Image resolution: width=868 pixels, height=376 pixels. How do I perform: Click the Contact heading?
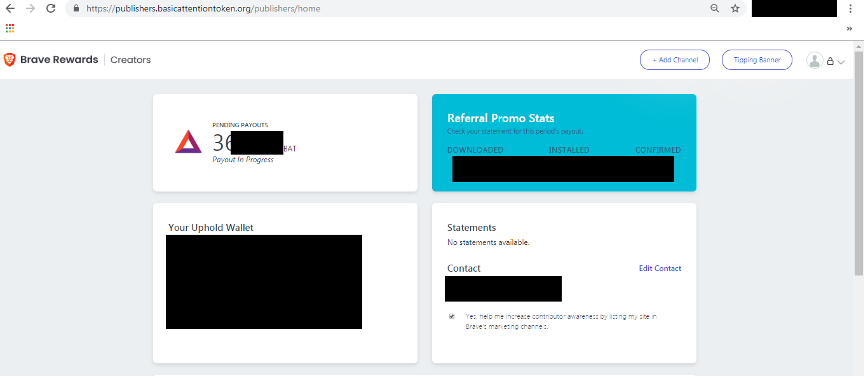[x=464, y=268]
